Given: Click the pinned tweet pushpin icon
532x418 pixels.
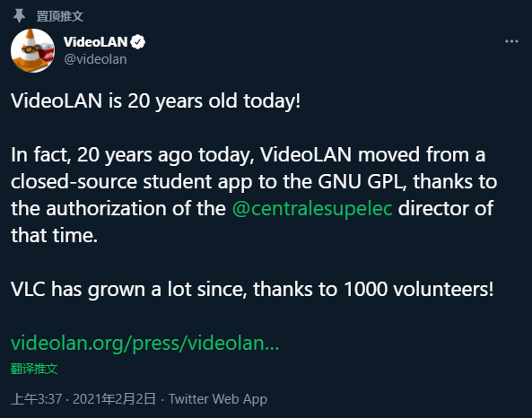Looking at the screenshot, I should pyautogui.click(x=19, y=16).
